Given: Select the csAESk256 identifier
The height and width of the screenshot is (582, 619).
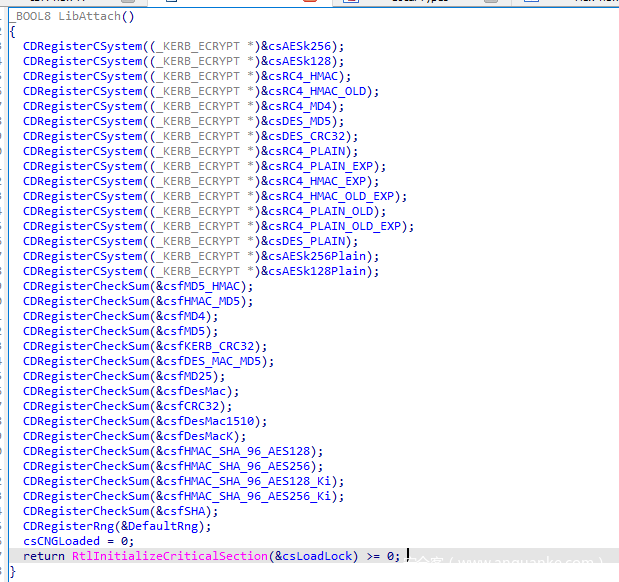Looking at the screenshot, I should click(x=300, y=46).
